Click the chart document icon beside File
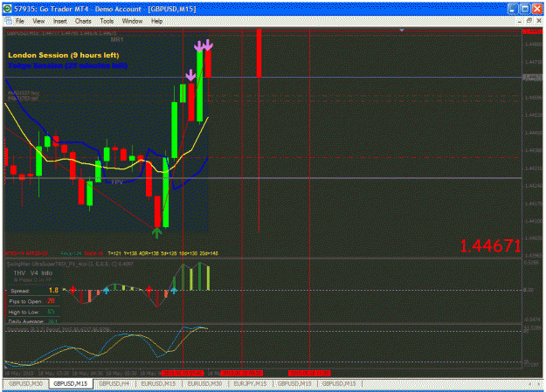The height and width of the screenshot is (392, 546). pyautogui.click(x=8, y=21)
